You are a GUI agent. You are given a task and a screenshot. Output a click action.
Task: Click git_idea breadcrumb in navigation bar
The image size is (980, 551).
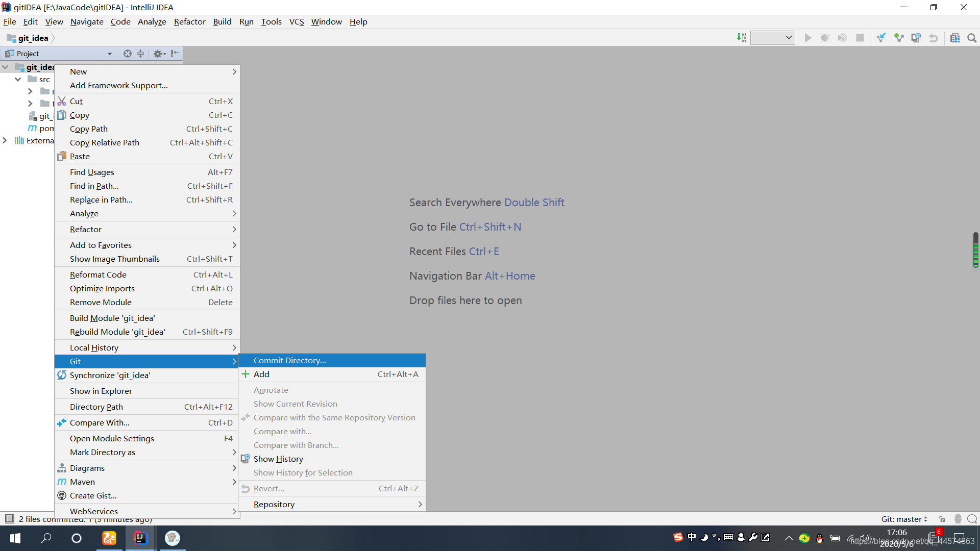28,38
